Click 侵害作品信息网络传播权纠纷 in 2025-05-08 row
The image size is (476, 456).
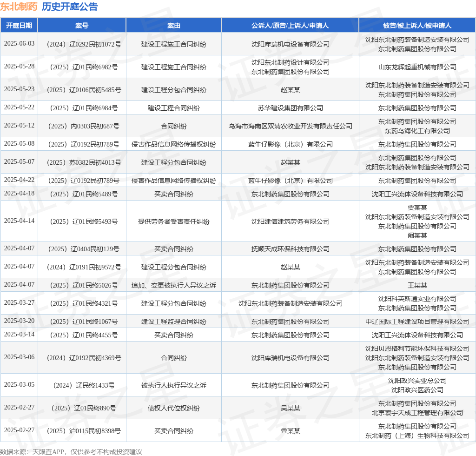174,144
